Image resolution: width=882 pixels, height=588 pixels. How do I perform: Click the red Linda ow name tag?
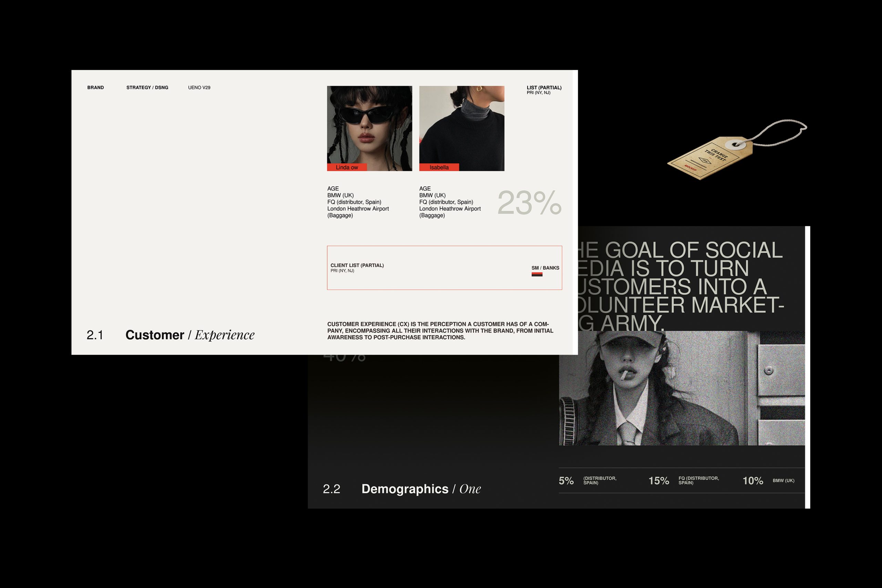coord(347,167)
